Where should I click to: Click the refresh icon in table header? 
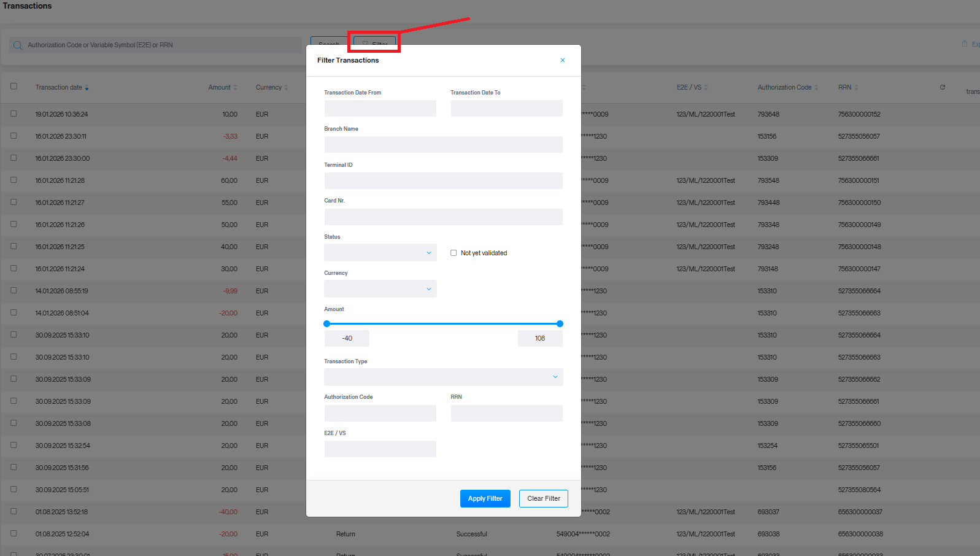coord(943,87)
